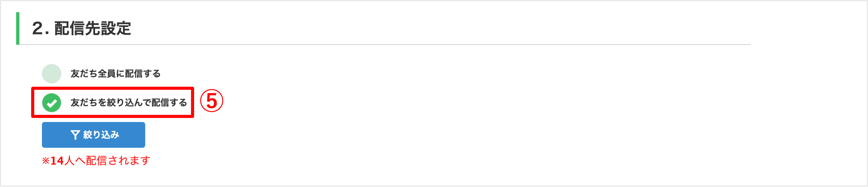Click the green vertical bar beside the heading
The image size is (868, 187).
(x=18, y=28)
